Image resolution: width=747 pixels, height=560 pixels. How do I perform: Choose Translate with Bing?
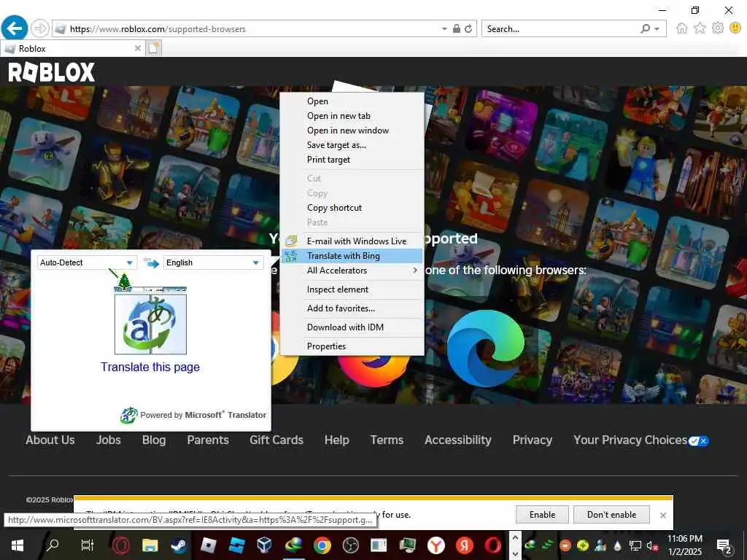[352, 256]
